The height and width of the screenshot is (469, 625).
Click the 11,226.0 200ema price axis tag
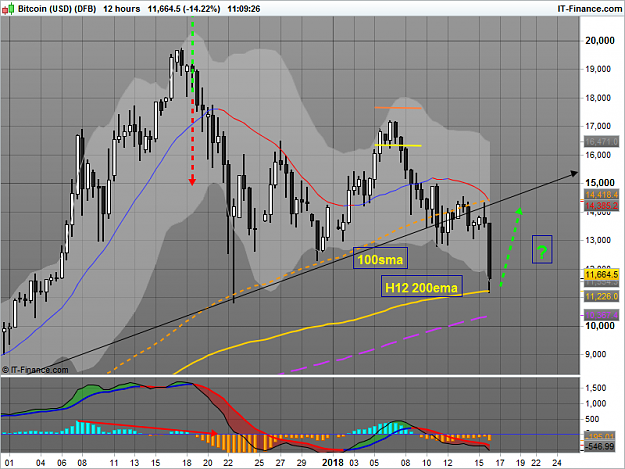pyautogui.click(x=602, y=296)
